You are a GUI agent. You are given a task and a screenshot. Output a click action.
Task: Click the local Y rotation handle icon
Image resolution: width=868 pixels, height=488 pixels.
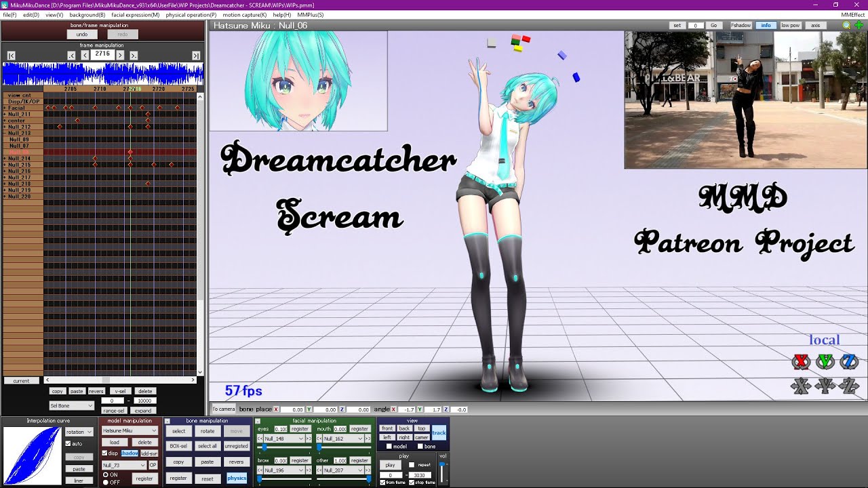point(825,361)
